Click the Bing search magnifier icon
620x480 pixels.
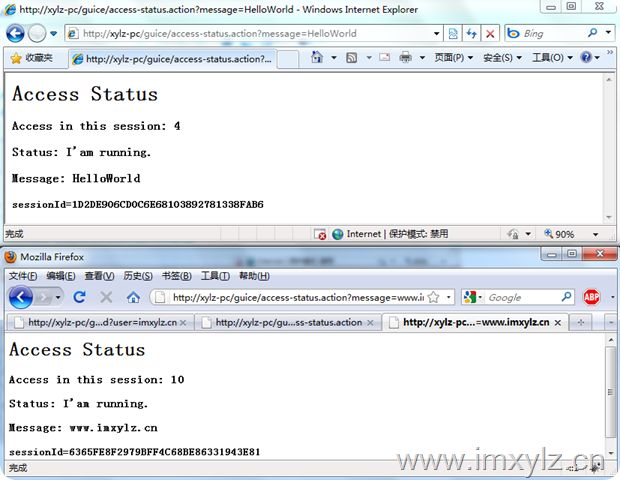pyautogui.click(x=592, y=33)
